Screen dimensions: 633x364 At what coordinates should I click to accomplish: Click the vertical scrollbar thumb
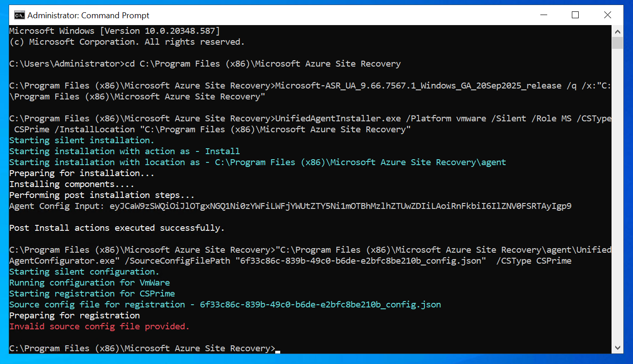point(617,43)
